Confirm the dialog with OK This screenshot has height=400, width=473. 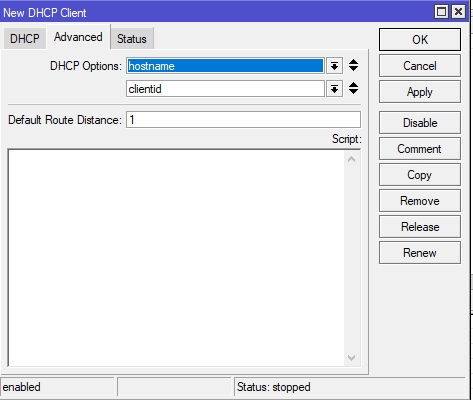420,40
